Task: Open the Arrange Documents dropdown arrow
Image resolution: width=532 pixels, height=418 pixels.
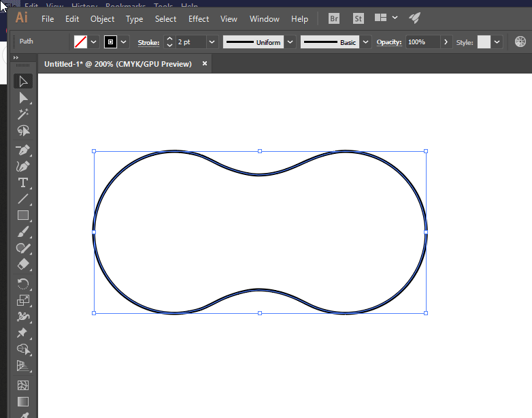Action: click(395, 17)
